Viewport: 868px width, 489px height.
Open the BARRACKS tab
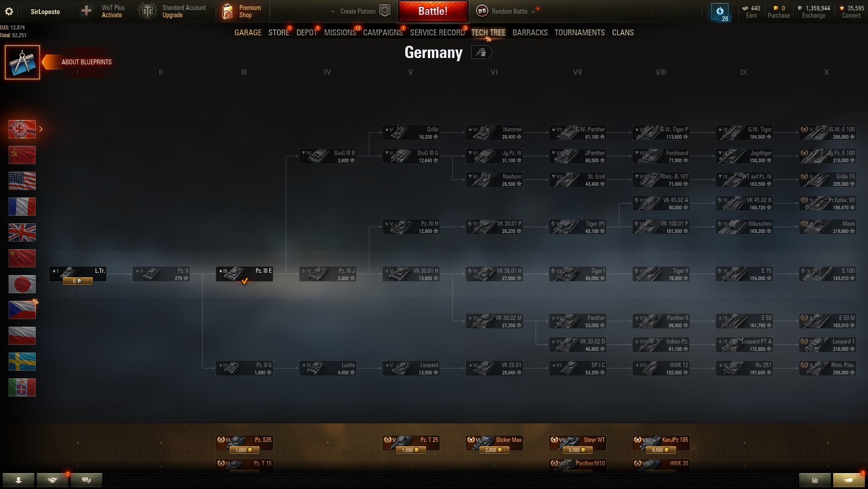coord(530,33)
